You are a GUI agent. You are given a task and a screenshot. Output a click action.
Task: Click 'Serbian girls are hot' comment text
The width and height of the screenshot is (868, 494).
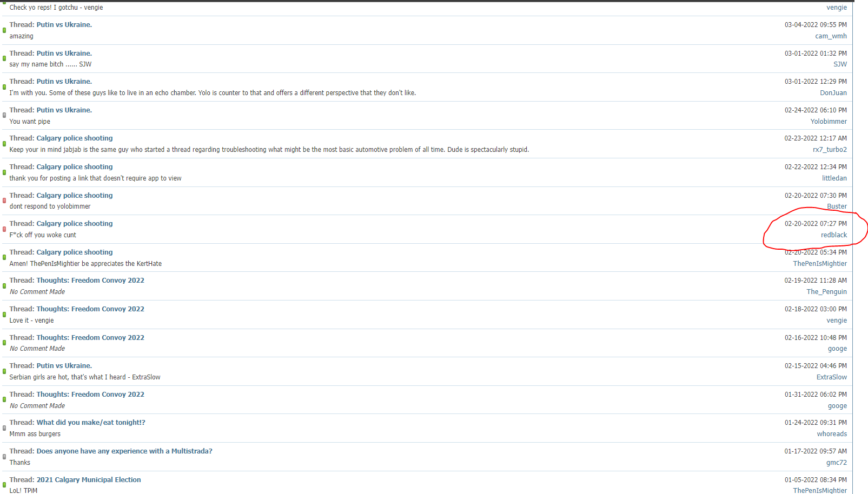(85, 377)
